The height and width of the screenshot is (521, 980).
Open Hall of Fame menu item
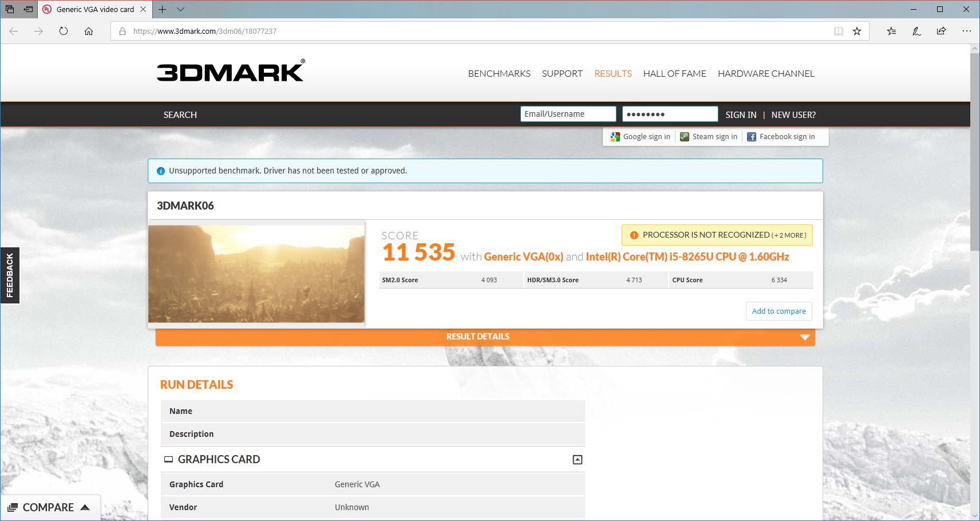(x=675, y=74)
